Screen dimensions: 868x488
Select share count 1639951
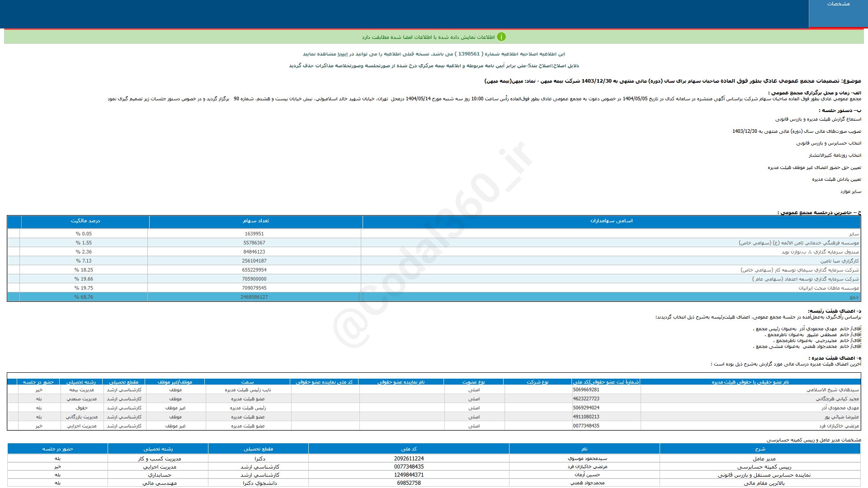click(254, 234)
